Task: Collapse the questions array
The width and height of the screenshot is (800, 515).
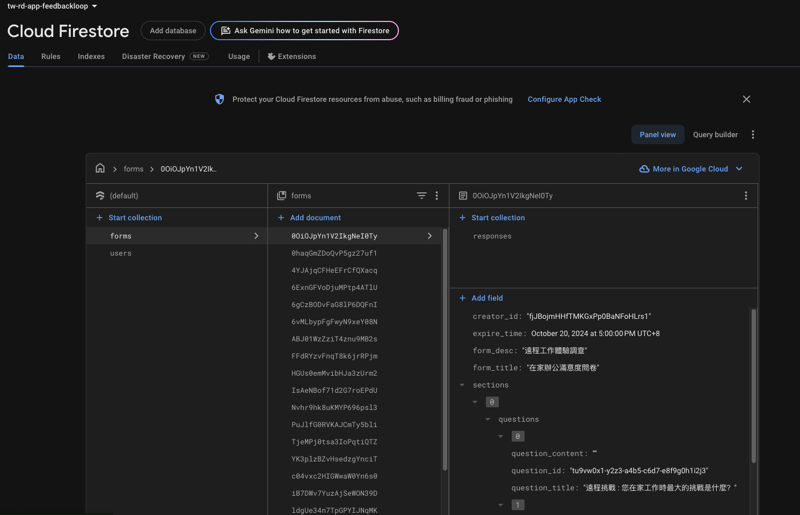Action: (488, 419)
